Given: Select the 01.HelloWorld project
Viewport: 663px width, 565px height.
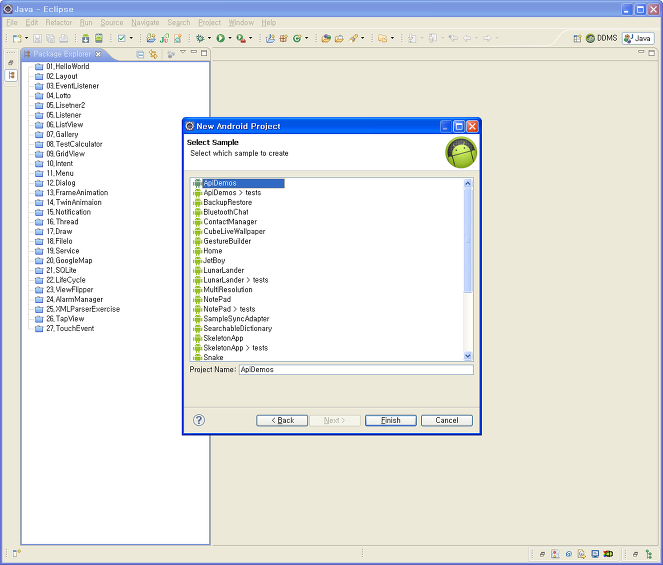Looking at the screenshot, I should [68, 66].
